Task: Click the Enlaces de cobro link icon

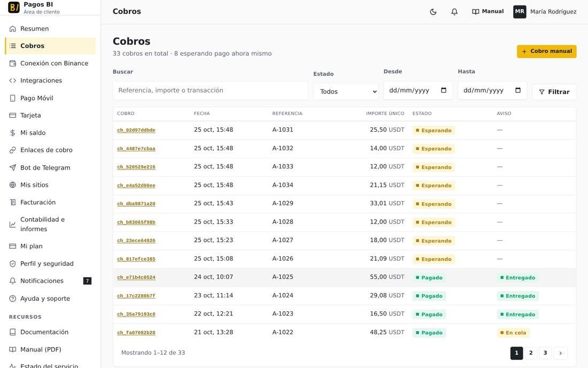Action: (13, 150)
